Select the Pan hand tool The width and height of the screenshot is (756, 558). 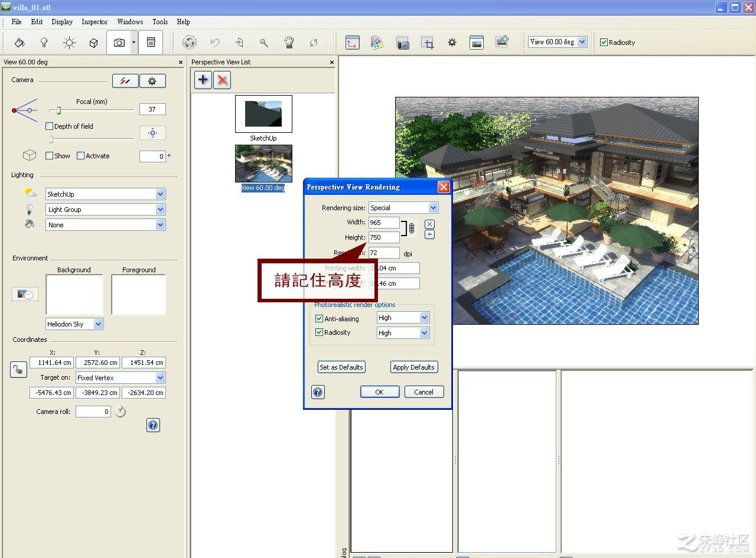pos(289,43)
